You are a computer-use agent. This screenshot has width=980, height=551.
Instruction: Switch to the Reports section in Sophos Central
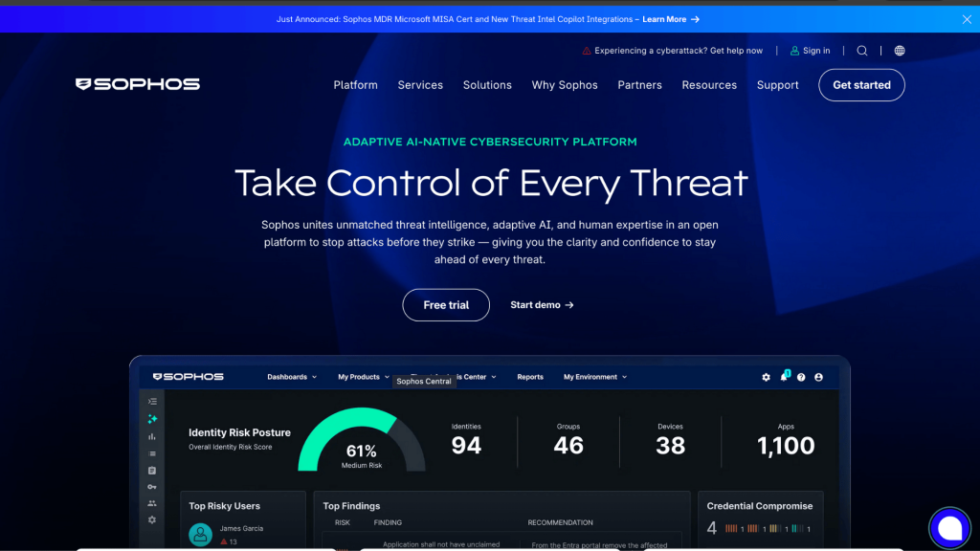(530, 377)
